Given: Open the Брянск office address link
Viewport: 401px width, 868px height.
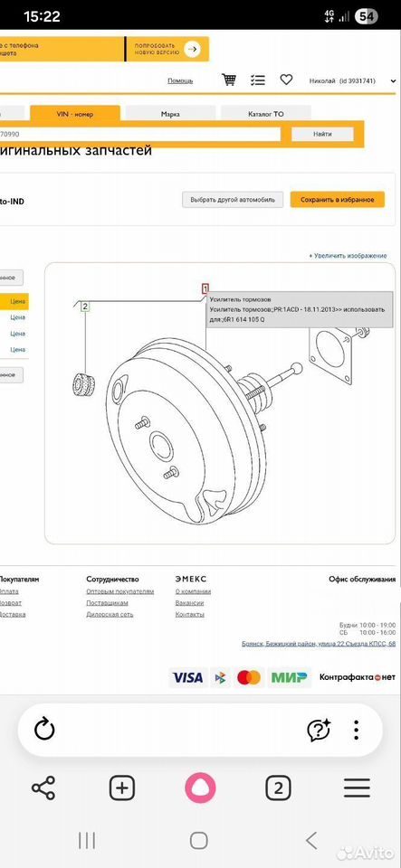Looking at the screenshot, I should pos(319,644).
